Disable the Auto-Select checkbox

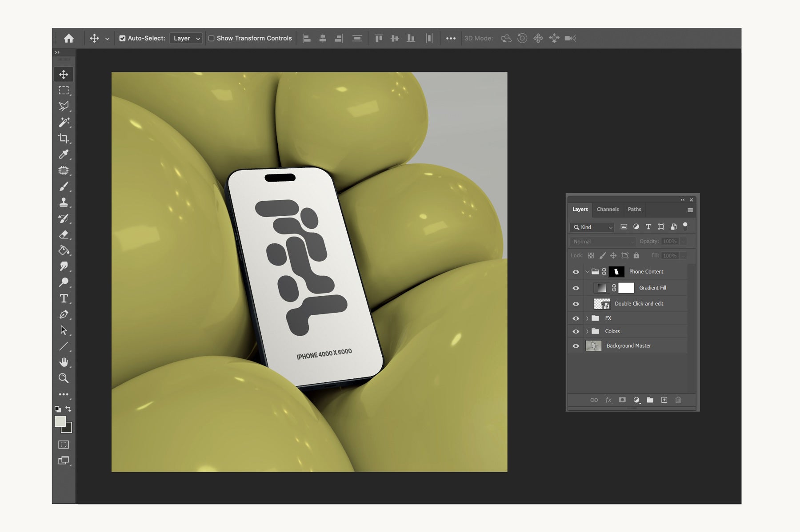pyautogui.click(x=123, y=38)
